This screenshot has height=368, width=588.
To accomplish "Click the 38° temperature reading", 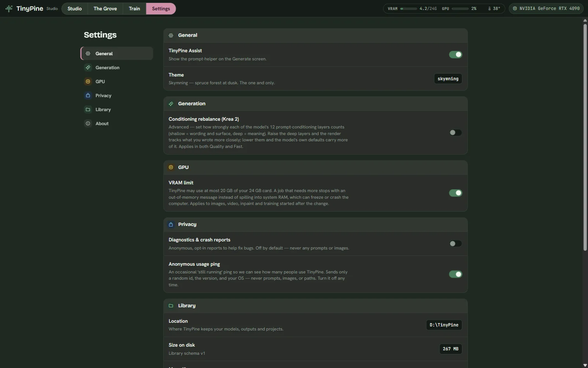I will (x=496, y=8).
